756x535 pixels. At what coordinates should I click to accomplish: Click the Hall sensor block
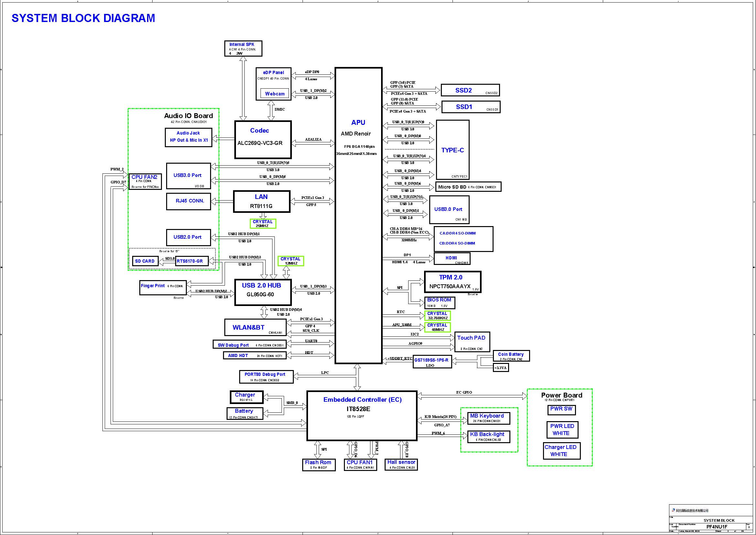tap(401, 464)
